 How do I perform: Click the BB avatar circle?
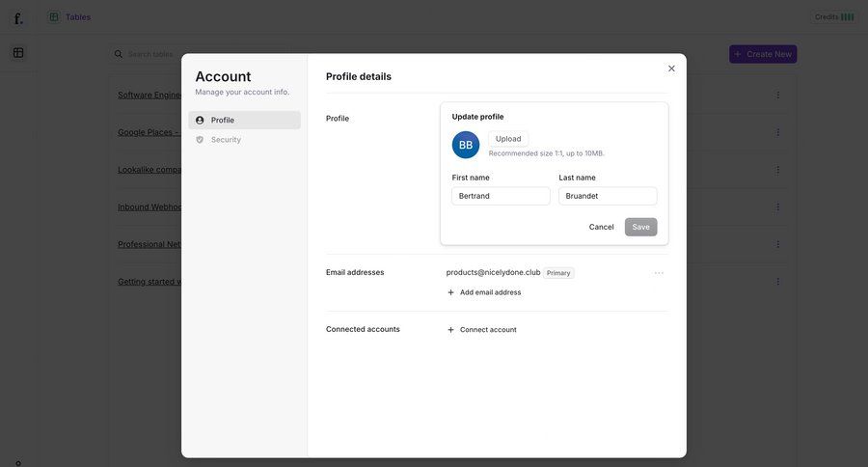(x=466, y=145)
